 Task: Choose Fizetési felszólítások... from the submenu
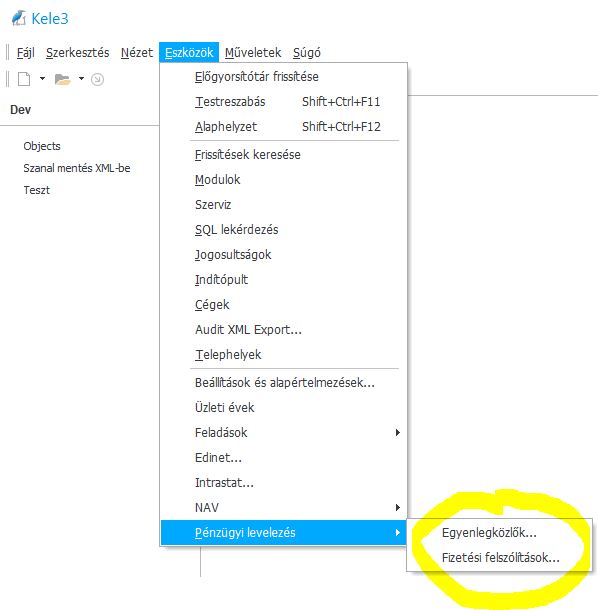pyautogui.click(x=499, y=557)
